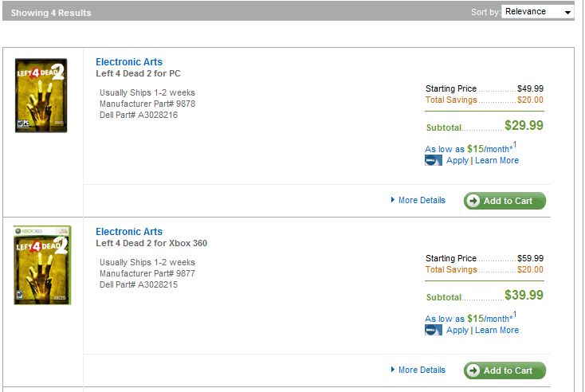
Task: Open the Sort by Relevance dropdown
Action: (x=538, y=12)
